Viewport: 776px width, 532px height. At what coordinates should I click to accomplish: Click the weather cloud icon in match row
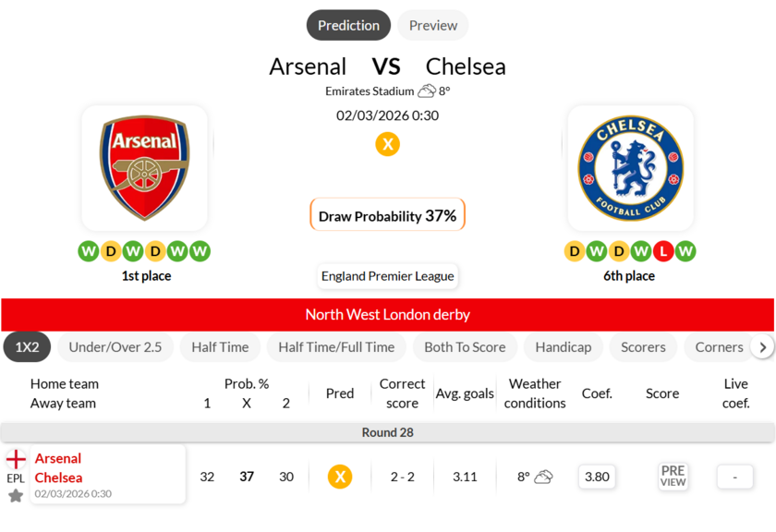pos(543,477)
